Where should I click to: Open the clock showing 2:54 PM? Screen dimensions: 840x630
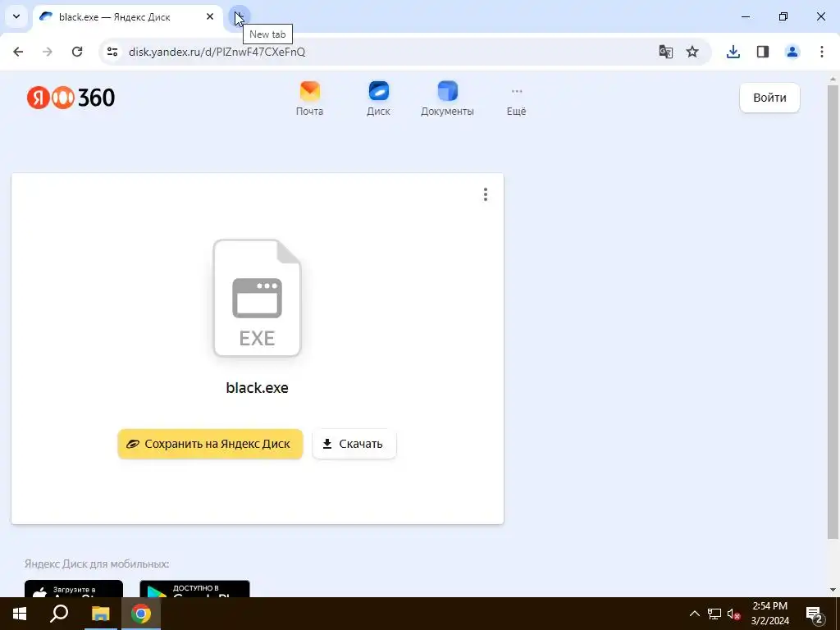[x=769, y=614]
